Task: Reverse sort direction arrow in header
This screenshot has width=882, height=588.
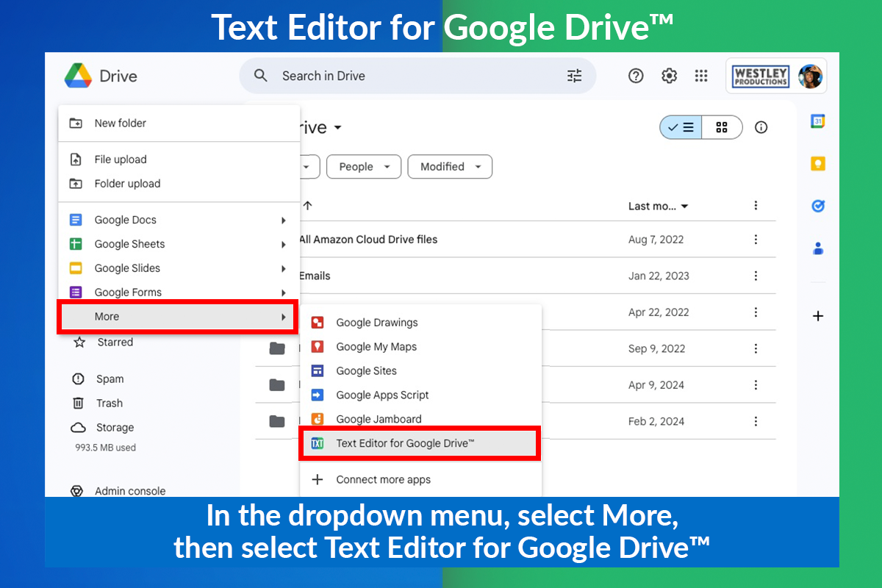Action: coord(307,206)
